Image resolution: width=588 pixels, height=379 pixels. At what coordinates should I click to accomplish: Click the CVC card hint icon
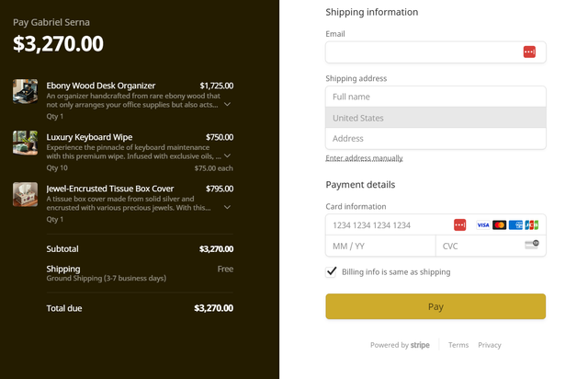point(531,245)
